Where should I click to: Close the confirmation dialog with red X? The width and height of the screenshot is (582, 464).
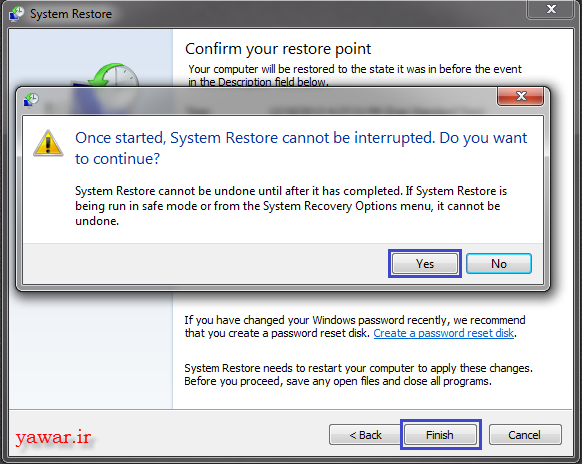[x=520, y=97]
